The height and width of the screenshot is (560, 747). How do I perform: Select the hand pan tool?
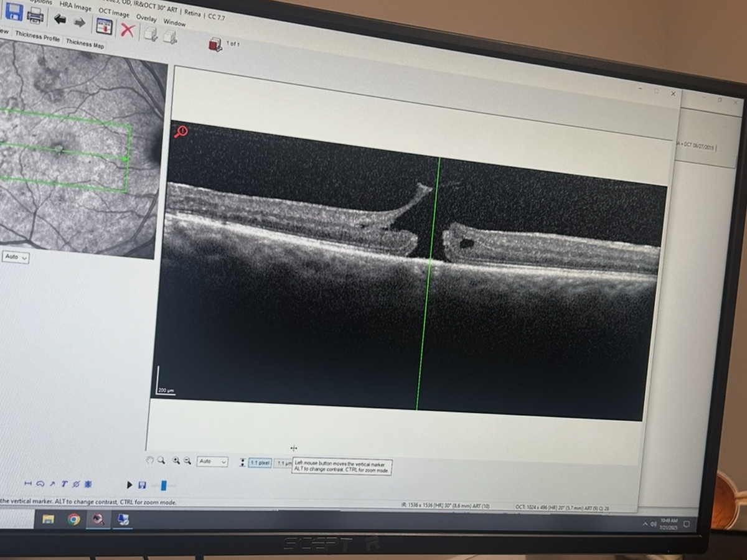(149, 460)
